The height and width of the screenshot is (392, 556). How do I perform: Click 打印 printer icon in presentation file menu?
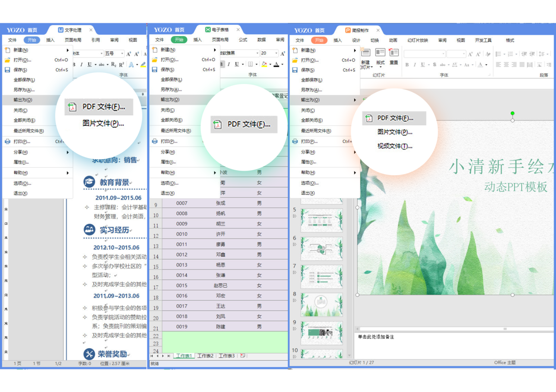point(295,141)
